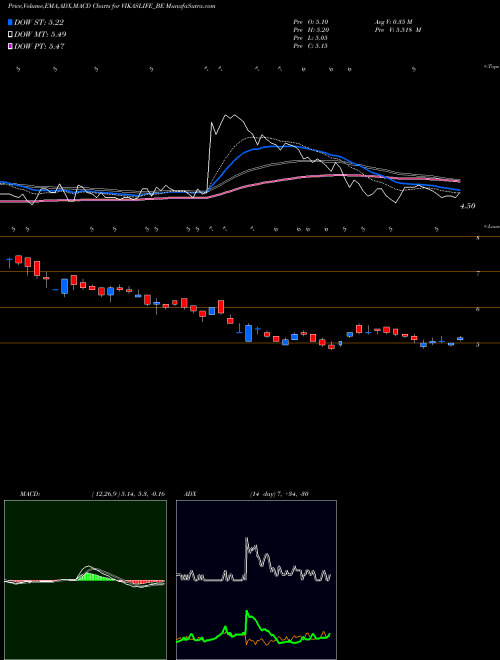Click the first red candlestick near price 7.4
This screenshot has height=660, width=500.
pos(18,259)
